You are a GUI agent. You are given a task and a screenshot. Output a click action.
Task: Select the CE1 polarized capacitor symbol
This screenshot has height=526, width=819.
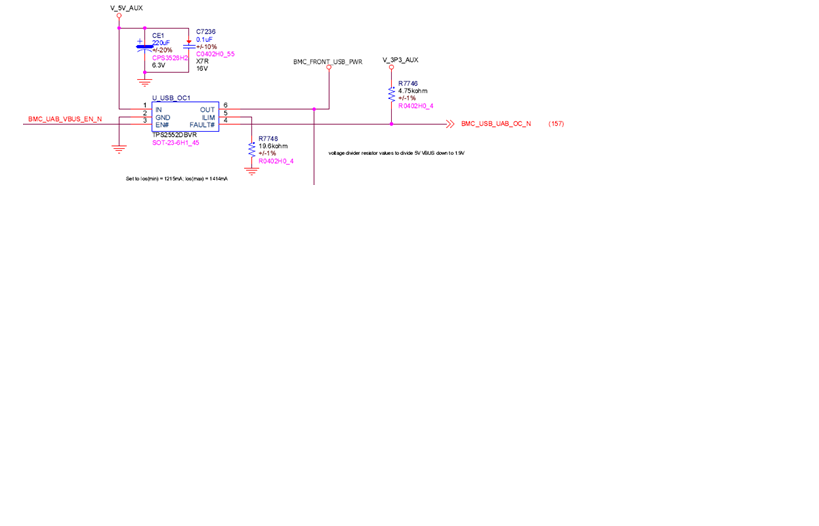[145, 46]
